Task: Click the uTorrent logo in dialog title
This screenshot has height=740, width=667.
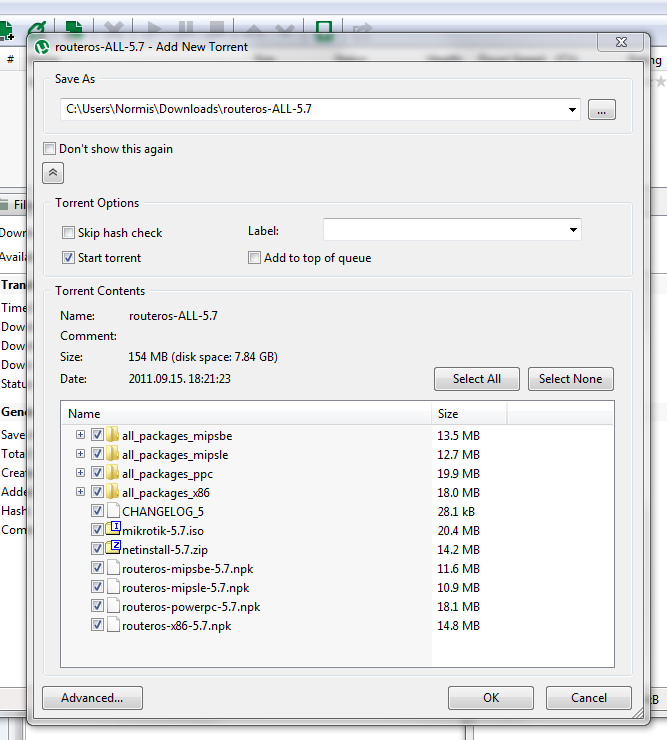Action: click(x=42, y=47)
